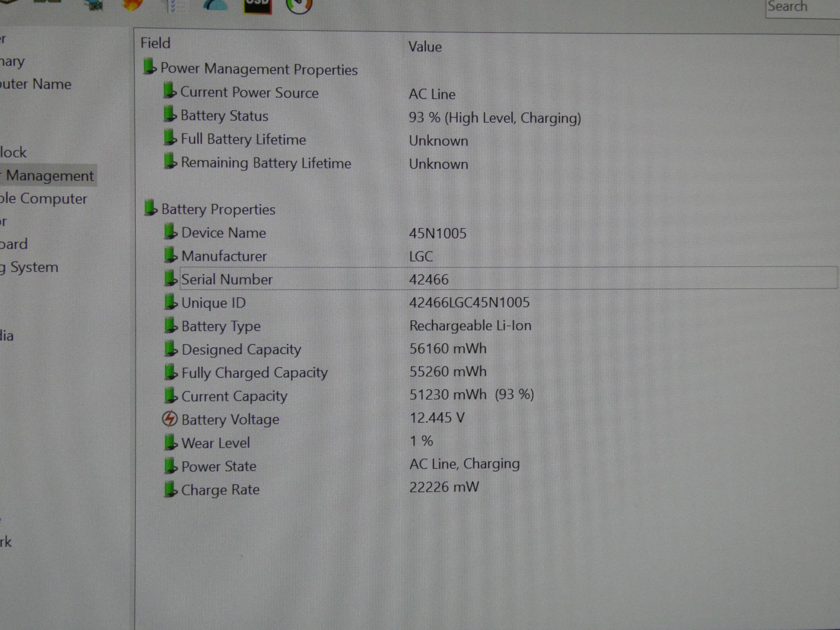Screen dimensions: 840x630
Task: Select the Battery Properties group icon
Action: click(150, 207)
